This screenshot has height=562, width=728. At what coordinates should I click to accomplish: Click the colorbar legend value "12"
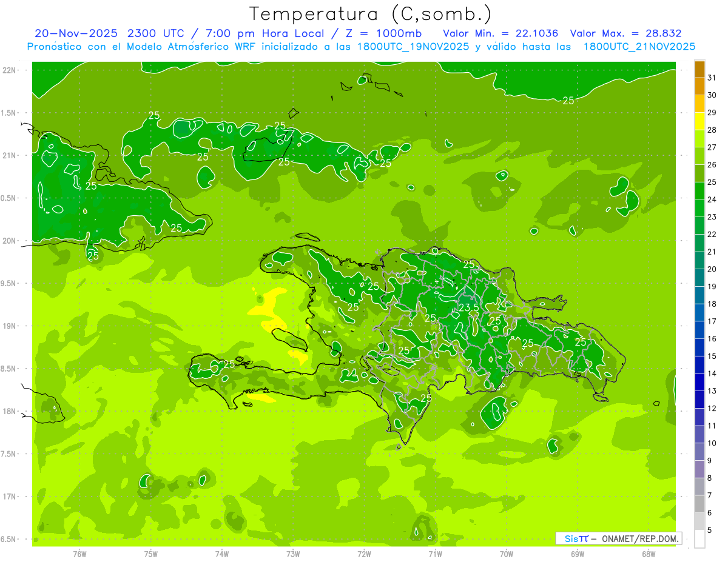[712, 409]
